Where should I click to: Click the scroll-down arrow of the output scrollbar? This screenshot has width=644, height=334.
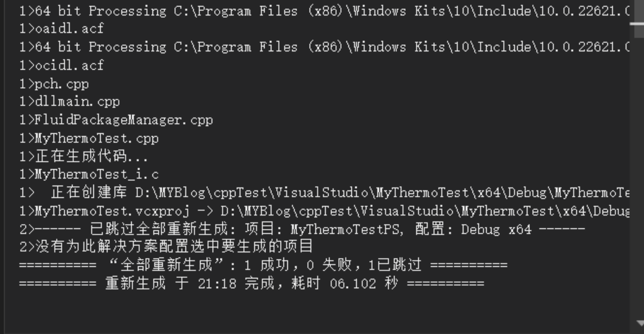640,323
